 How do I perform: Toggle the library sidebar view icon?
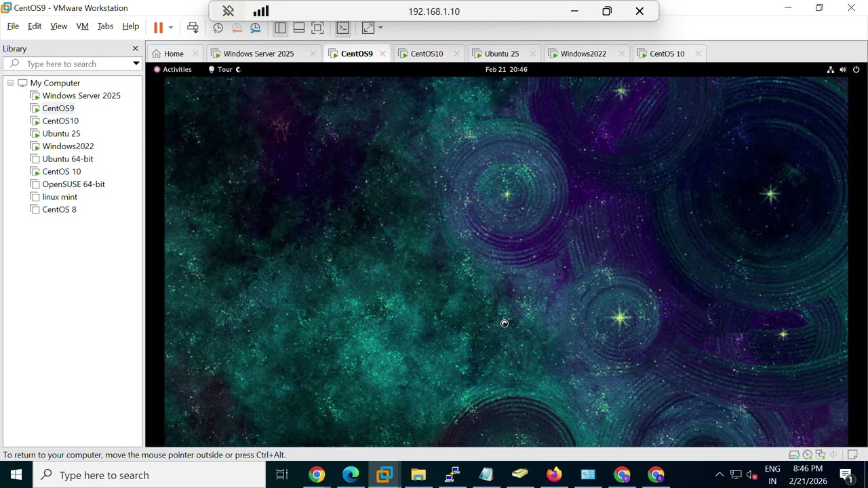[x=280, y=28]
